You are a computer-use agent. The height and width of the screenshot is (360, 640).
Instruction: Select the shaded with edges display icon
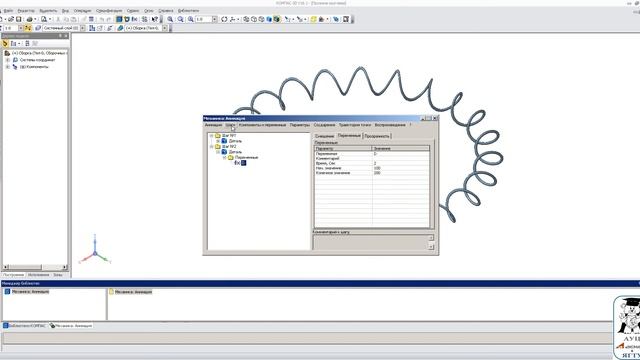click(x=277, y=19)
